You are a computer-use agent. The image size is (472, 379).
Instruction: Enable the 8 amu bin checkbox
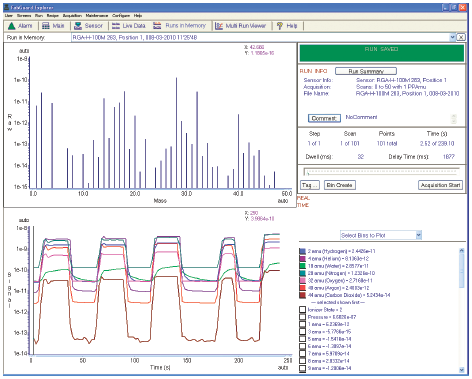point(302,361)
